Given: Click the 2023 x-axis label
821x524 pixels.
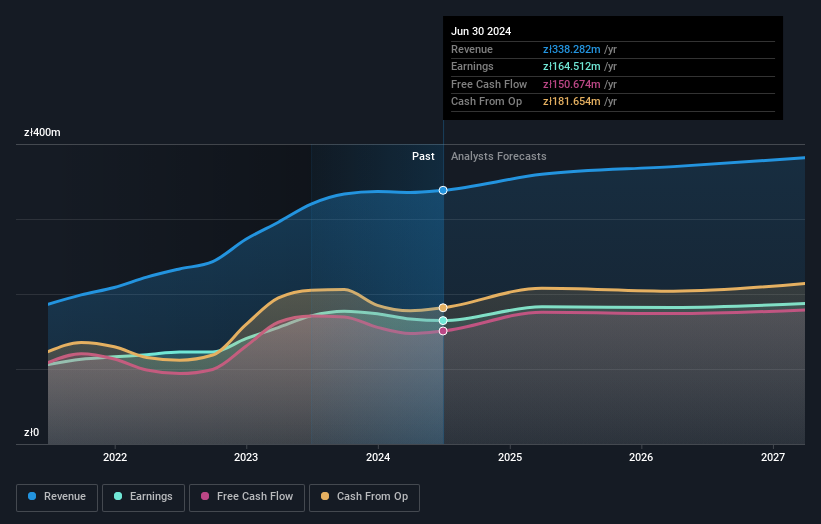Looking at the screenshot, I should [x=246, y=457].
